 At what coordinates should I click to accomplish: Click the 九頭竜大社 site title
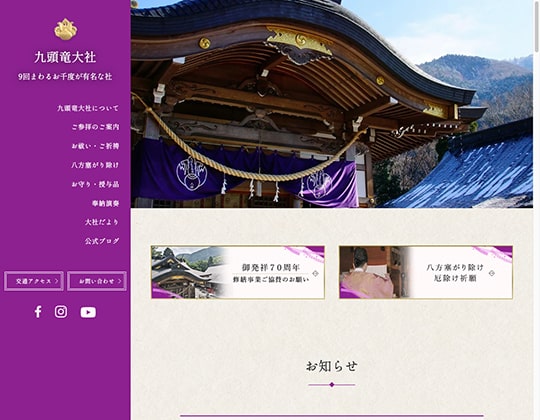tap(65, 57)
